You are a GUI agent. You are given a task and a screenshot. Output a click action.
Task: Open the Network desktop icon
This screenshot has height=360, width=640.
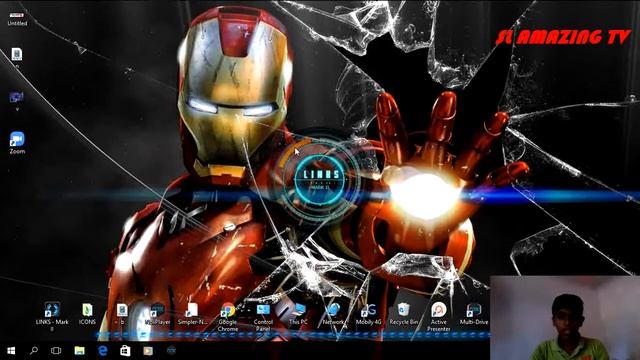pos(333,313)
